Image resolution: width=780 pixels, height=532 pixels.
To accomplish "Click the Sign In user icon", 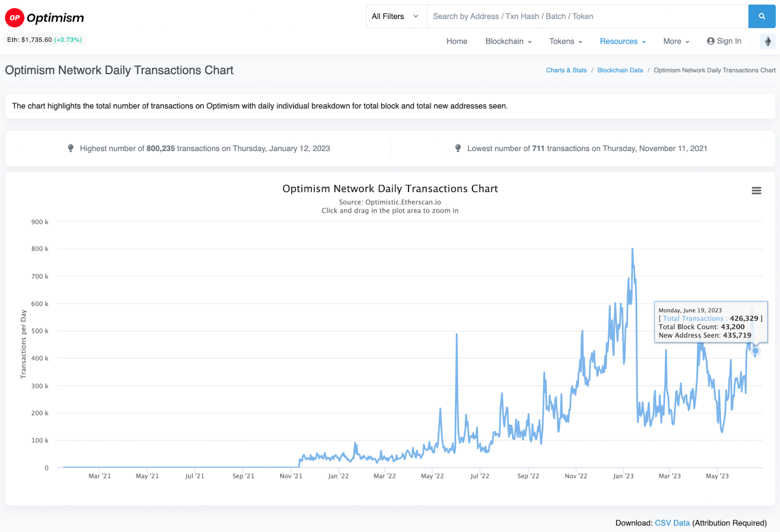I will (x=711, y=41).
